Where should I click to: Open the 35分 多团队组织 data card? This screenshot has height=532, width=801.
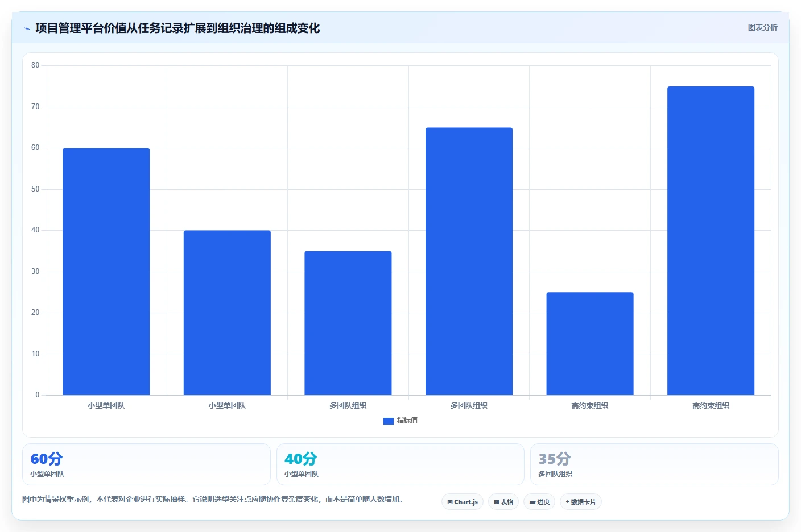pos(654,464)
